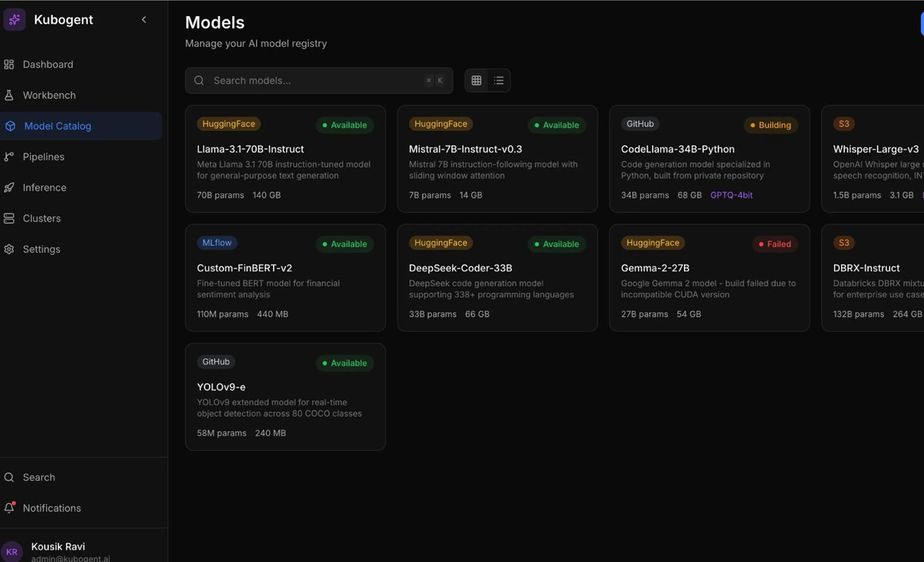Click Available status on Llama-3.1-70B-Instruct card
This screenshot has height=562, width=924.
pyautogui.click(x=345, y=125)
